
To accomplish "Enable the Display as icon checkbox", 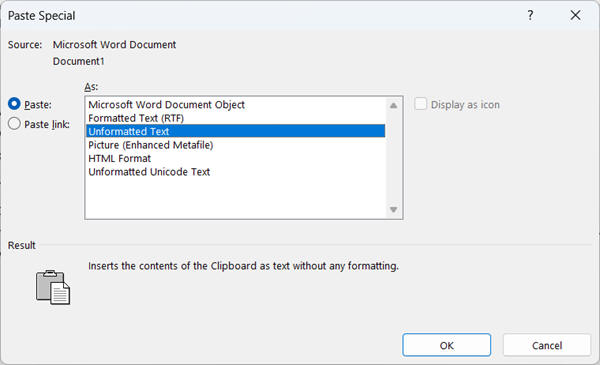I will [x=420, y=104].
